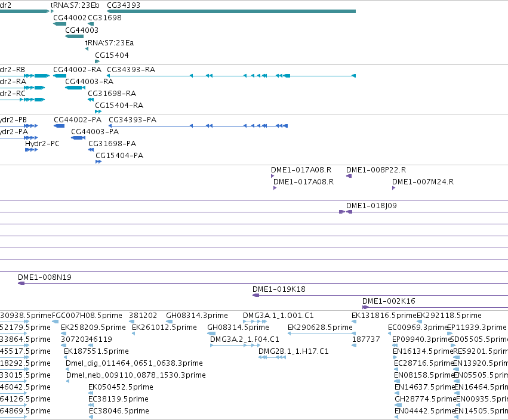Select the EK292118.5prime label
The image size is (508, 420).
tap(449, 316)
